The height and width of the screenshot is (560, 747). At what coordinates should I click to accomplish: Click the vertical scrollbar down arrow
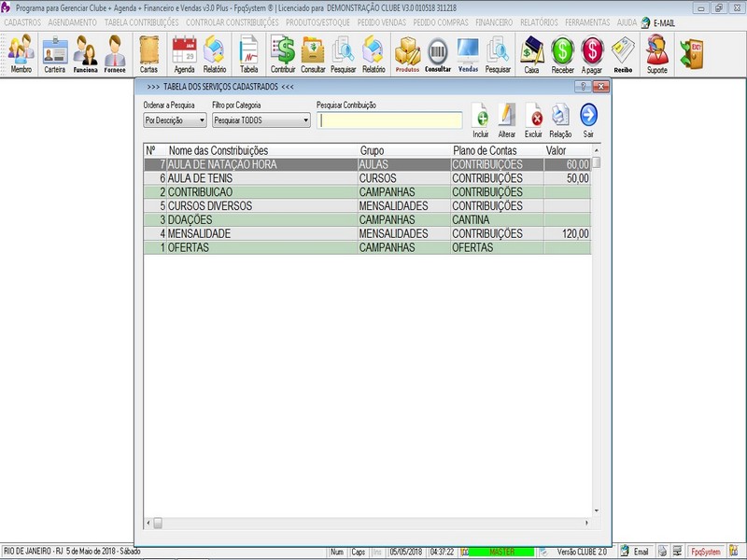click(597, 511)
